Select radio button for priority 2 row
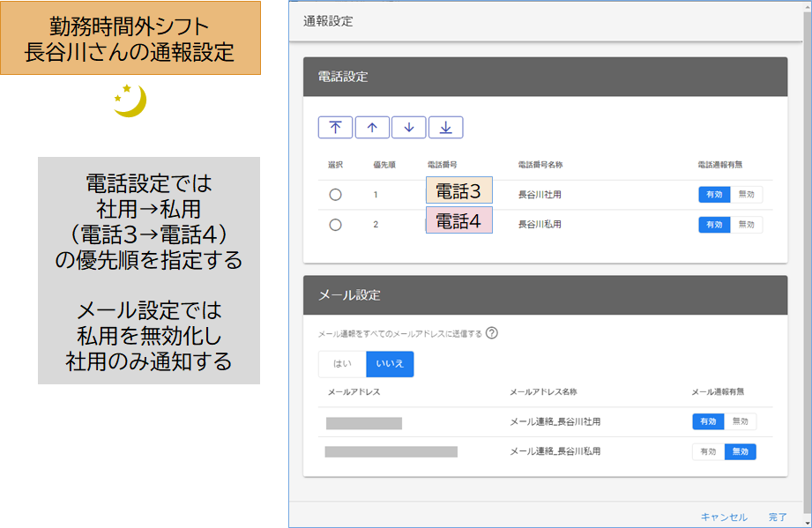This screenshot has width=812, height=528. coord(335,225)
